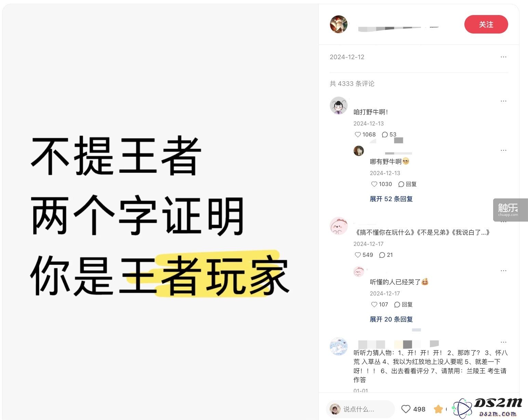Expand 展开 20 条回复

tap(391, 319)
